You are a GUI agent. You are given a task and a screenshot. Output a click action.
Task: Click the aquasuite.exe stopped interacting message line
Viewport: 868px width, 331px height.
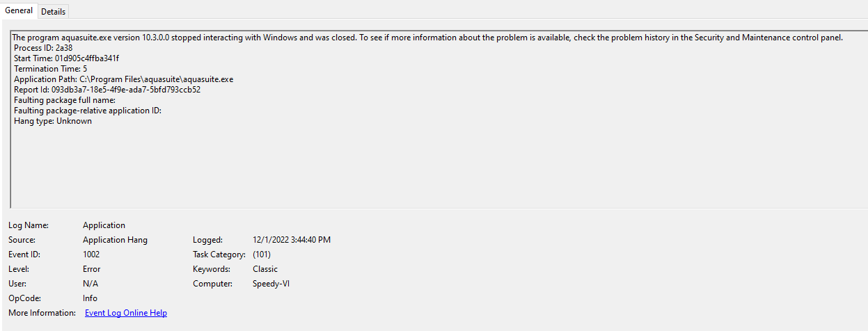427,38
